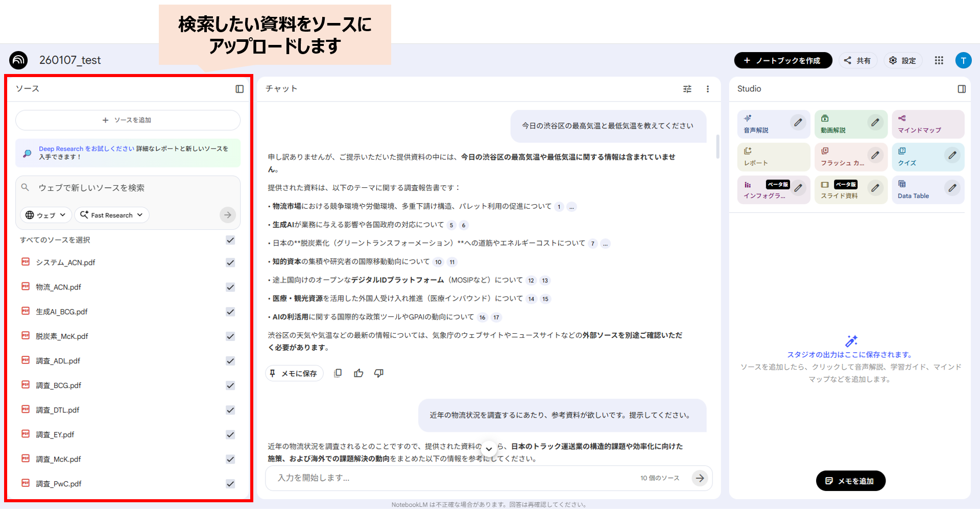Click thumbs down on the response
Screen dimensions: 980x514
click(x=379, y=373)
